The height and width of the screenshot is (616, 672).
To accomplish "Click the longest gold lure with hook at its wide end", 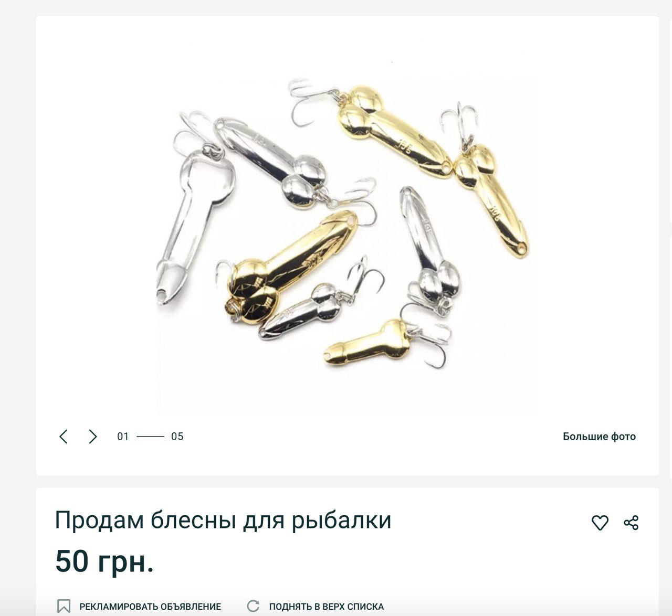I will [x=394, y=132].
